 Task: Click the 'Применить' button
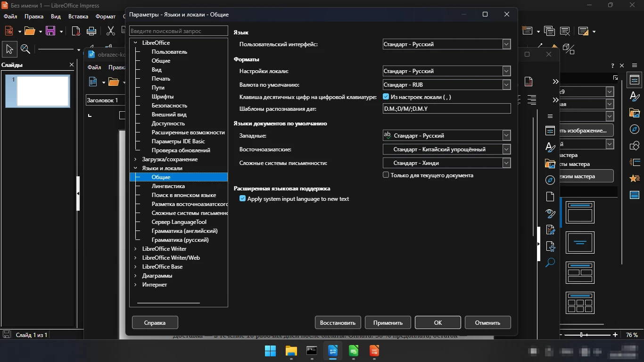click(x=388, y=322)
